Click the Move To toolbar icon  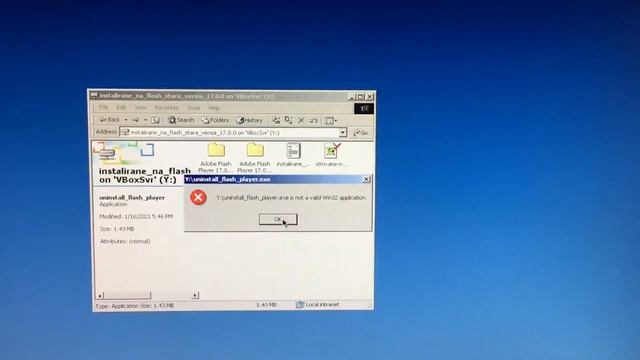276,120
